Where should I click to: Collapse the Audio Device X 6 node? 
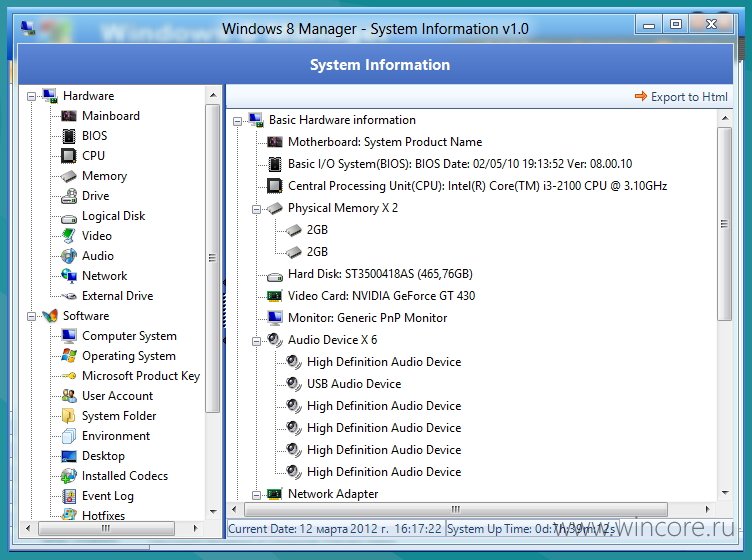coord(257,341)
